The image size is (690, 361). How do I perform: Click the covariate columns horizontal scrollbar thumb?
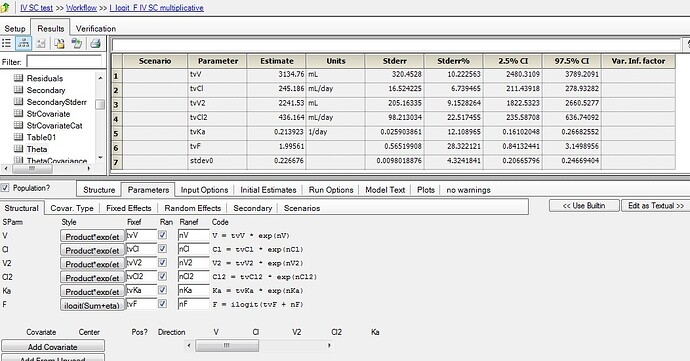pyautogui.click(x=227, y=346)
